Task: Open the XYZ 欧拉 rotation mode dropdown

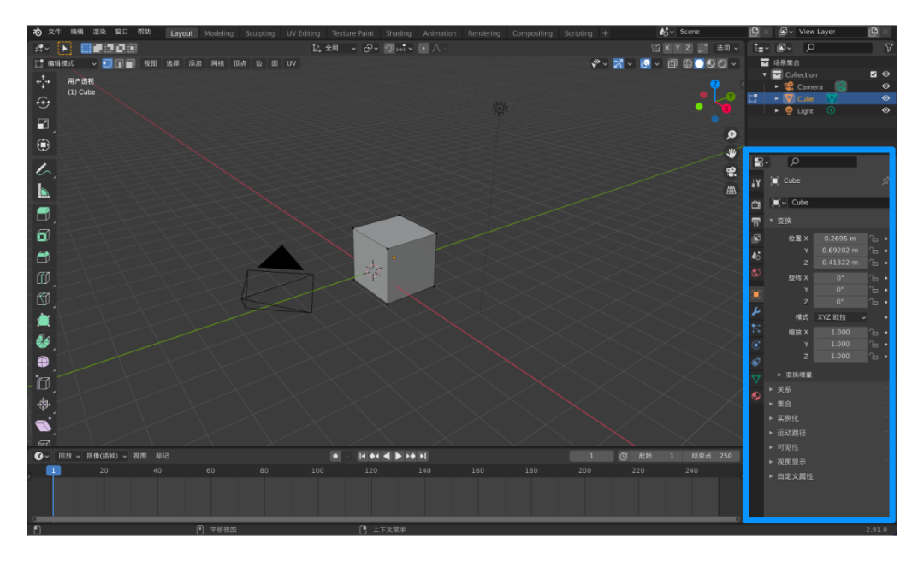Action: tap(841, 317)
